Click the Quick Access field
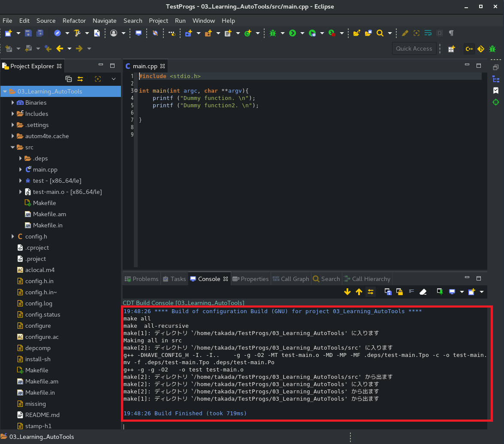 [x=414, y=48]
